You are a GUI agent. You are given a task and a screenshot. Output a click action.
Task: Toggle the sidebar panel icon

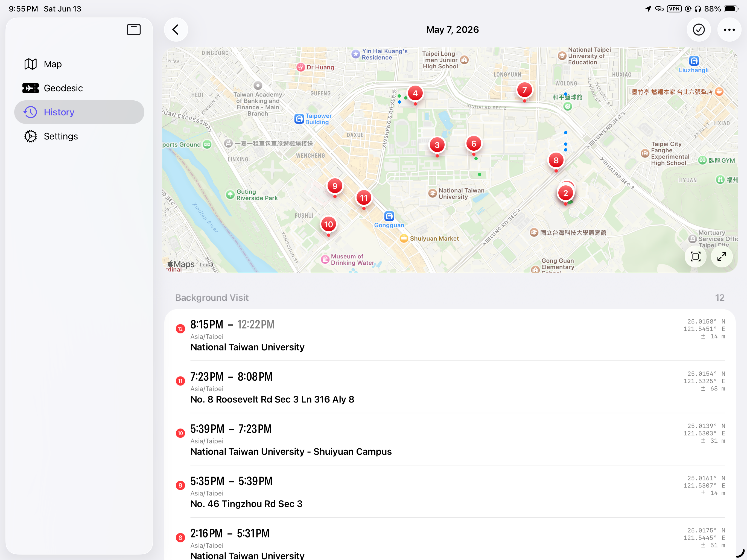tap(133, 30)
